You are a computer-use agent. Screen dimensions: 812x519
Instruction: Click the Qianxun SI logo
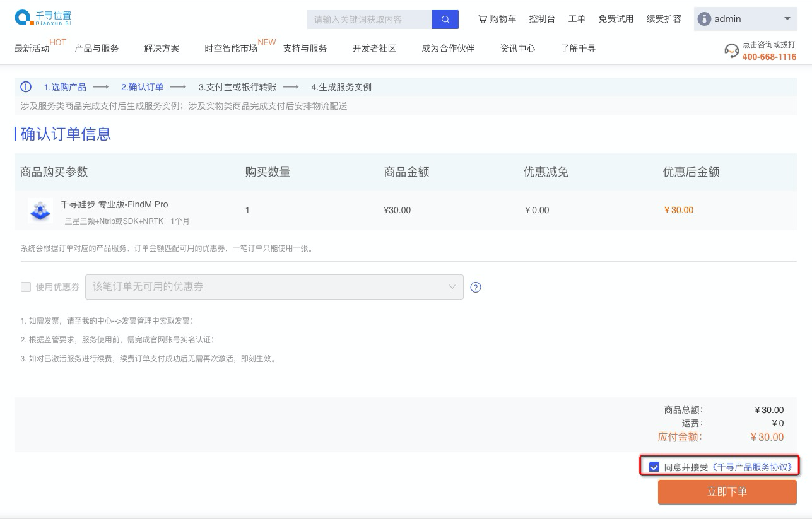pyautogui.click(x=43, y=18)
